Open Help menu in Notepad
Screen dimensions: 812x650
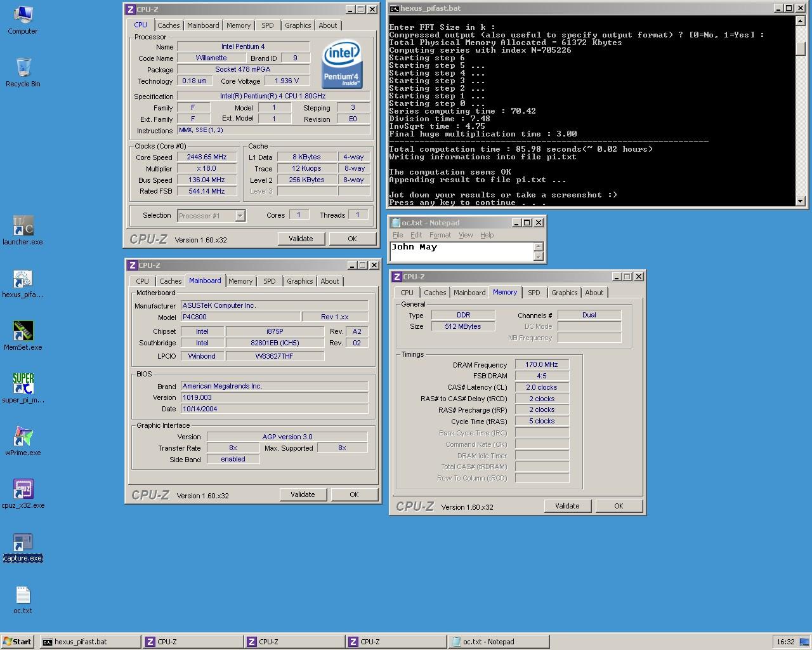click(487, 235)
